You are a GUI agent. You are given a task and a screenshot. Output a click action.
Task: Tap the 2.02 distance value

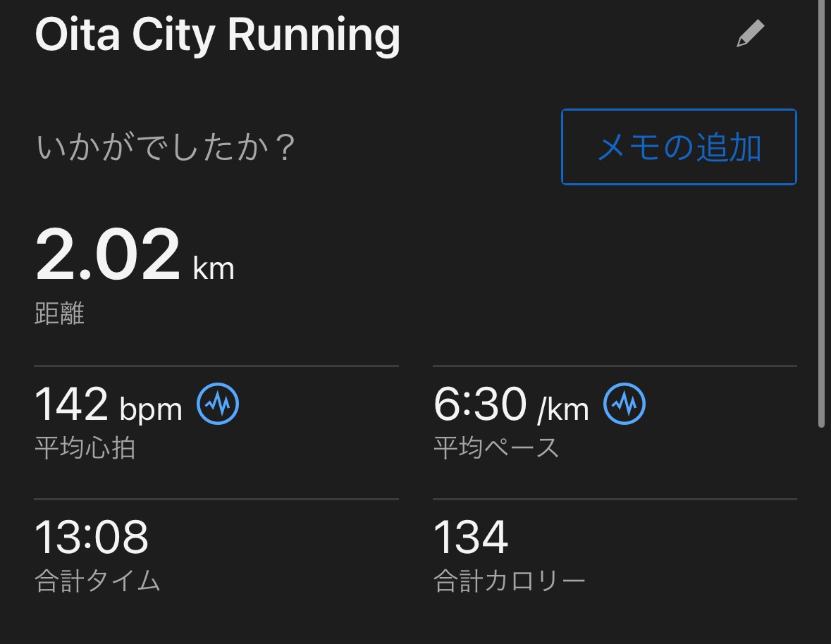point(108,255)
